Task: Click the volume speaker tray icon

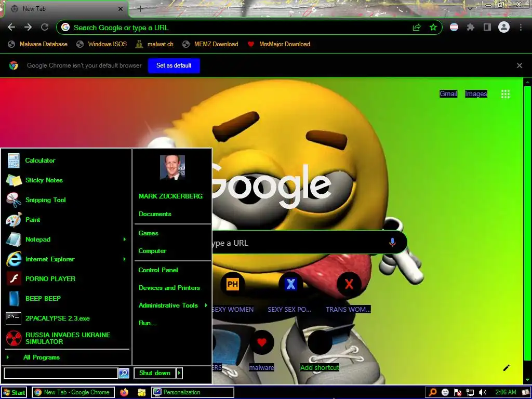Action: click(483, 393)
